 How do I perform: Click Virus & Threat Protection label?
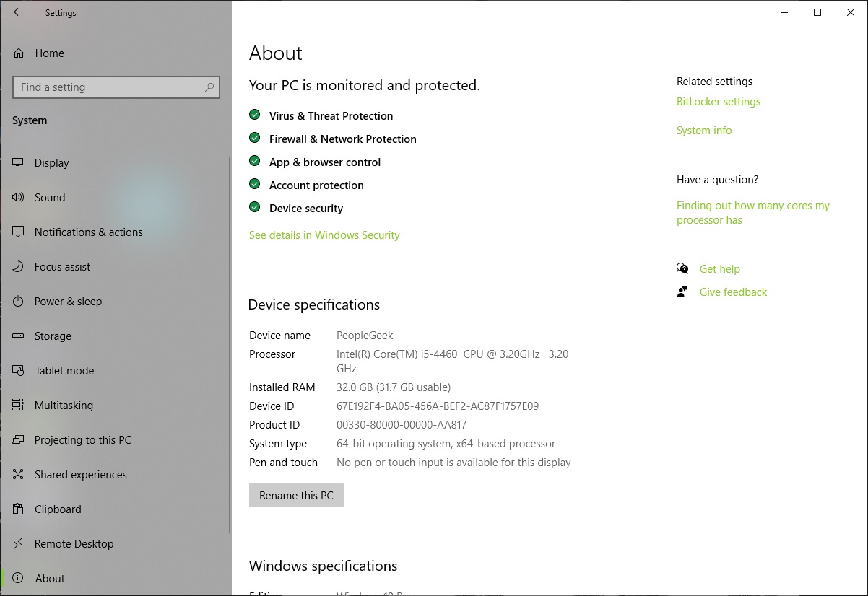(x=331, y=116)
